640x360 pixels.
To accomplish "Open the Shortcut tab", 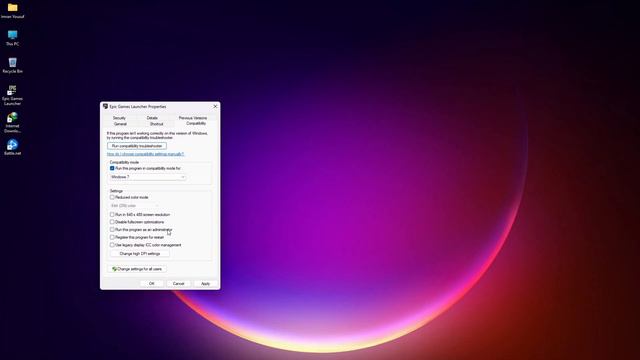I will tap(156, 124).
